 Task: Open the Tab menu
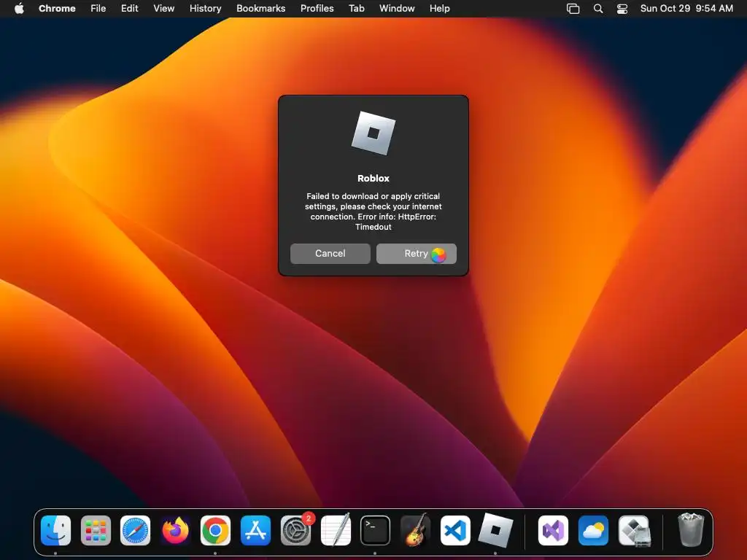(356, 8)
